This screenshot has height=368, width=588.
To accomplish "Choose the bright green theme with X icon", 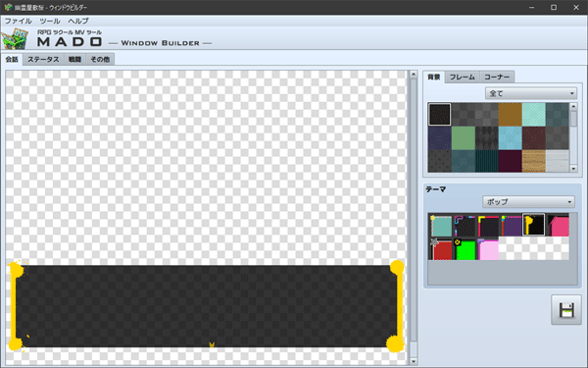I will click(x=465, y=248).
